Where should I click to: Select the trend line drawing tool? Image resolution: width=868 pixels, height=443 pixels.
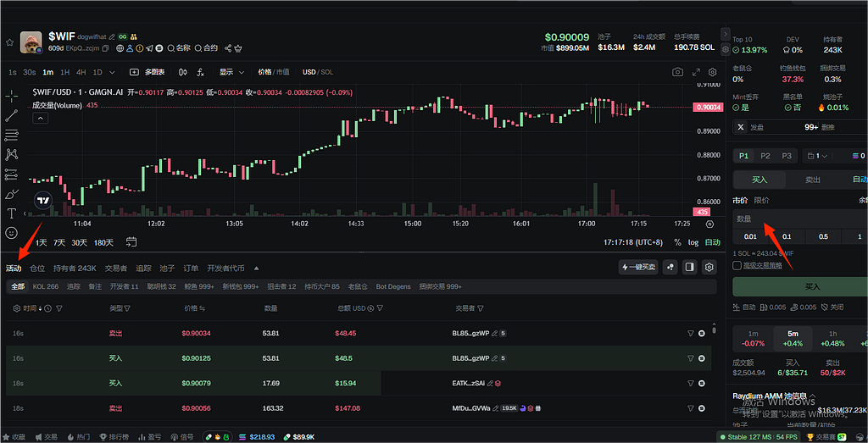[11, 115]
